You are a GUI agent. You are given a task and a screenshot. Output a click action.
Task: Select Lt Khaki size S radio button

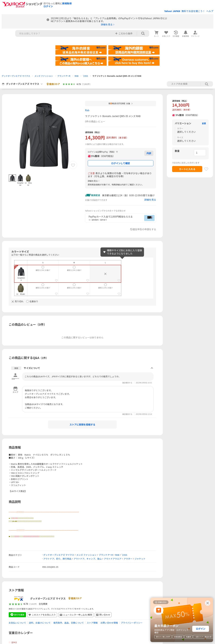click(43, 285)
